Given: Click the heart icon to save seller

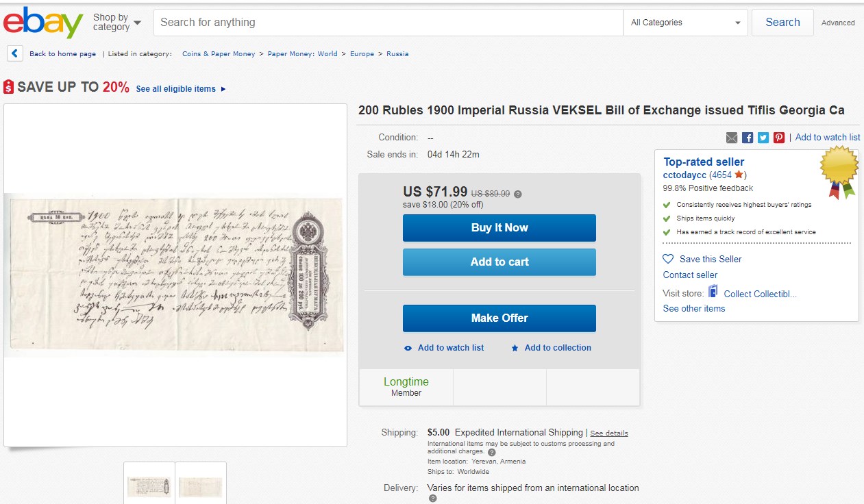Looking at the screenshot, I should 669,259.
